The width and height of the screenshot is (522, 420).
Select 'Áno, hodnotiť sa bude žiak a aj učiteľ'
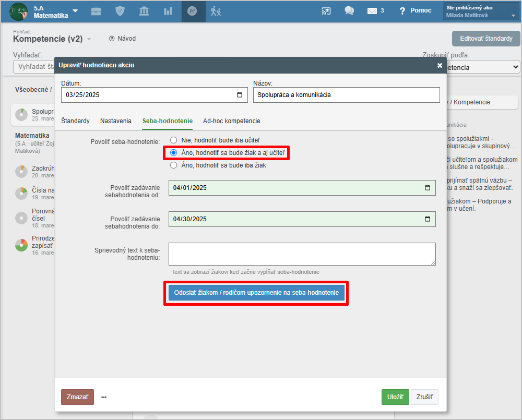tap(174, 153)
